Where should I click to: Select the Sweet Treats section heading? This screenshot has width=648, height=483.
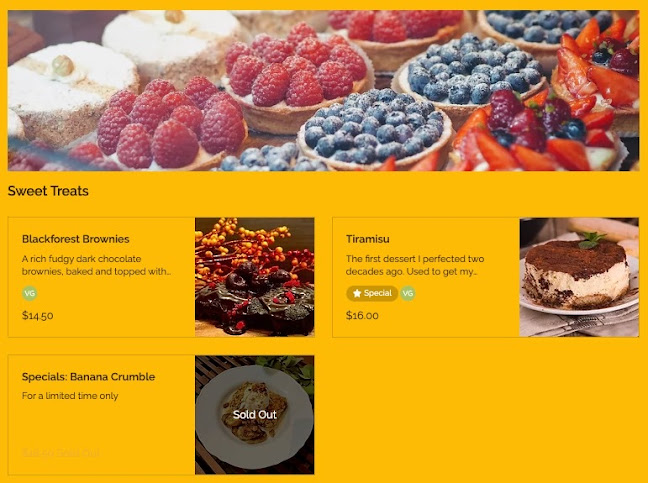[48, 191]
